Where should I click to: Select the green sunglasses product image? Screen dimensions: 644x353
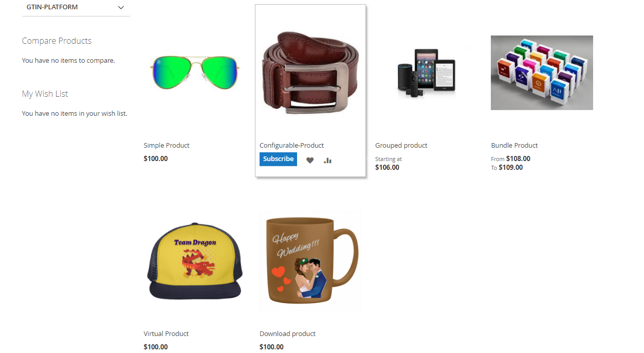[x=195, y=73]
